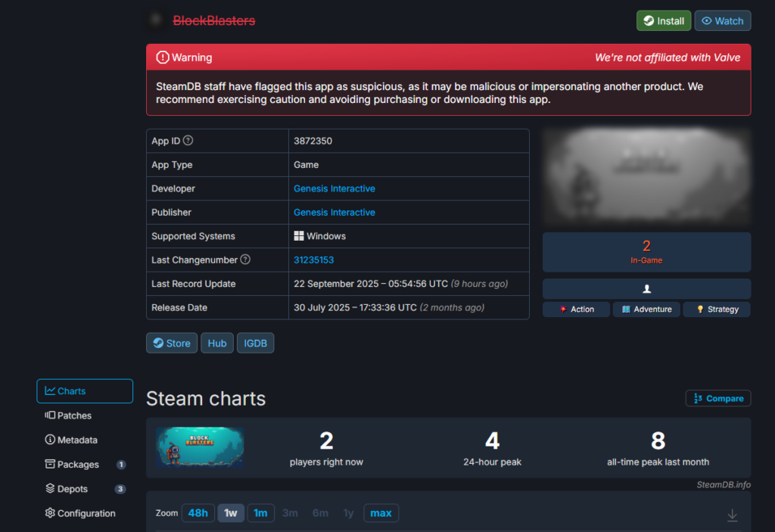The width and height of the screenshot is (775, 532).
Task: Click the green Install button
Action: point(663,21)
